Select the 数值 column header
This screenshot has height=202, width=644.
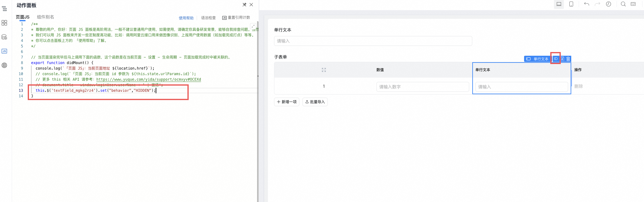[x=380, y=70]
